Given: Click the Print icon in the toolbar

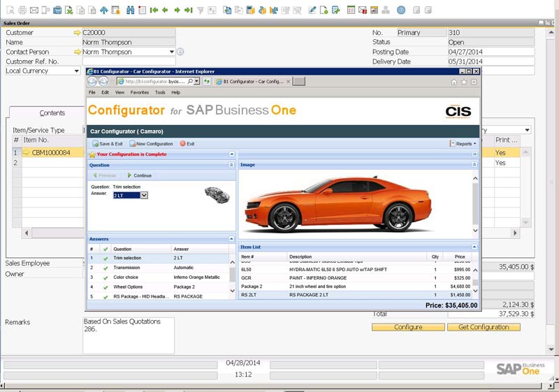Looking at the screenshot, I should pyautogui.click(x=22, y=10).
